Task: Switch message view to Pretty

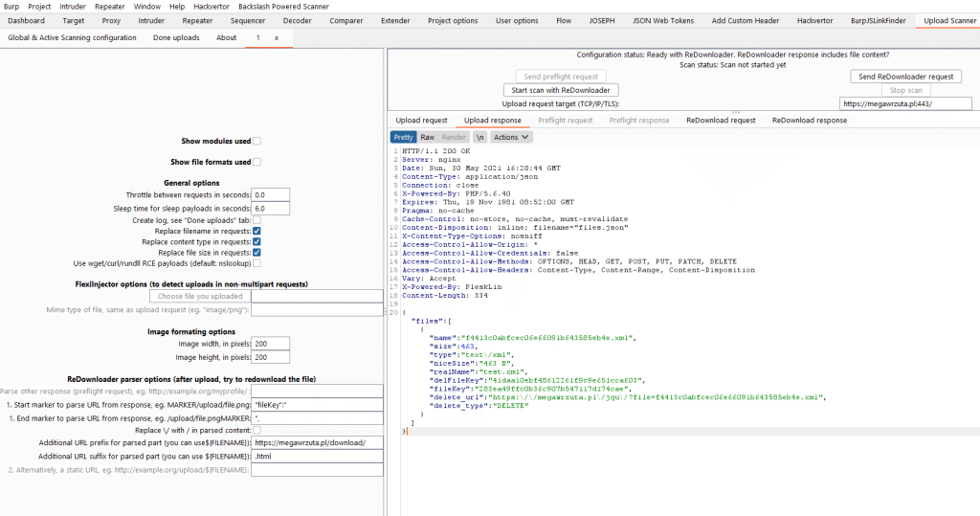Action: tap(403, 137)
